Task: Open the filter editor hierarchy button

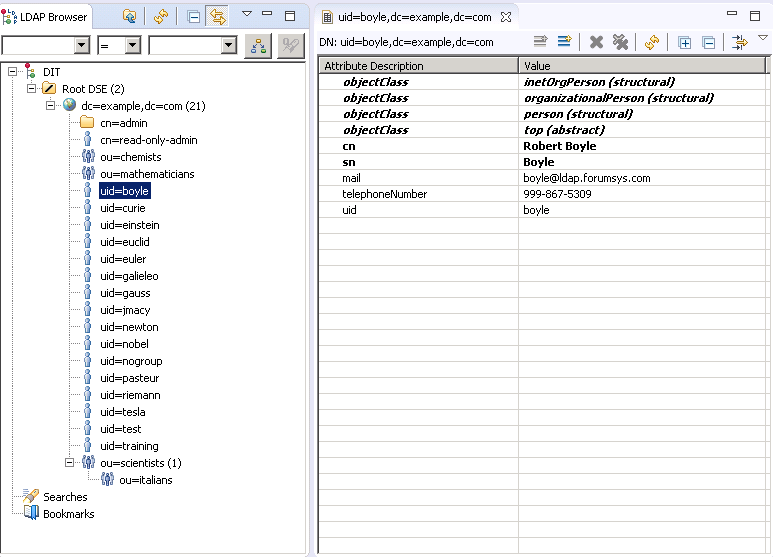Action: click(x=258, y=46)
